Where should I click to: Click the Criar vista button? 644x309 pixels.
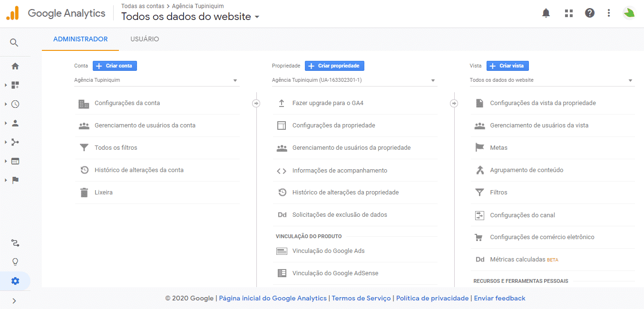click(x=507, y=66)
